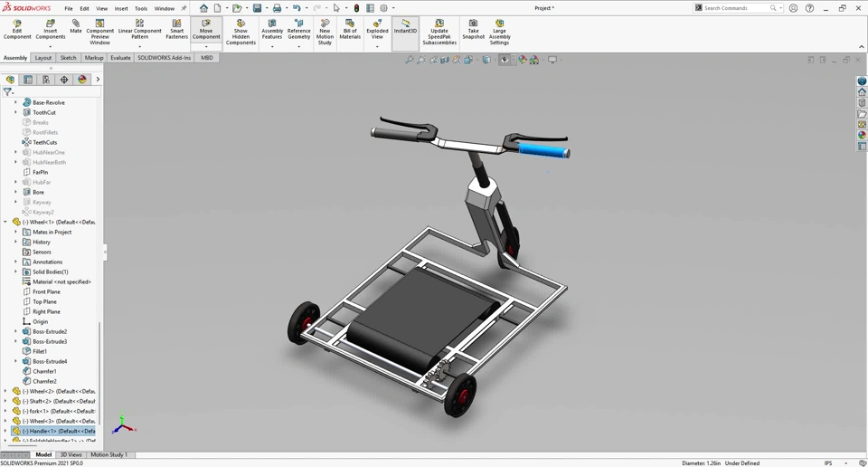Select the fork<1> component
Screen dimensions: 868x467
pos(53,411)
